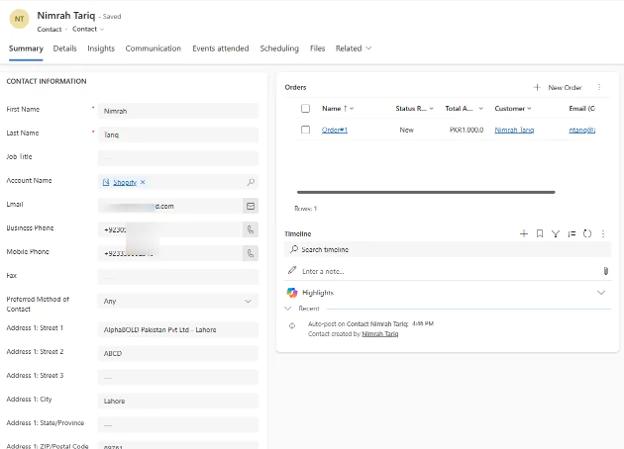Check the Order#1 row checkbox

[x=305, y=130]
